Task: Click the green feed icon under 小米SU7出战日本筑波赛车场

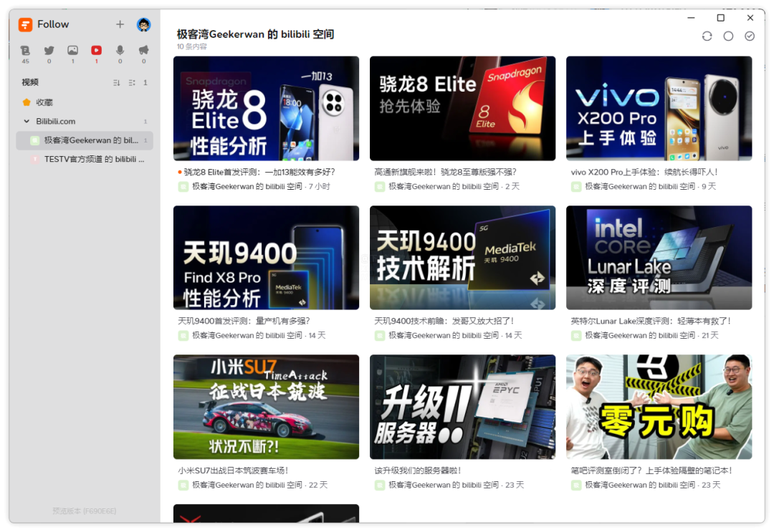Action: point(183,485)
